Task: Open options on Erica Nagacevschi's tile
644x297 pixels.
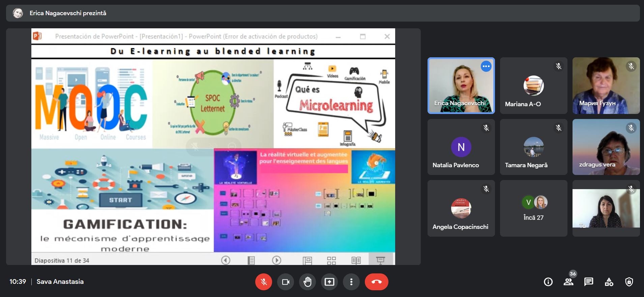Action: [x=486, y=66]
